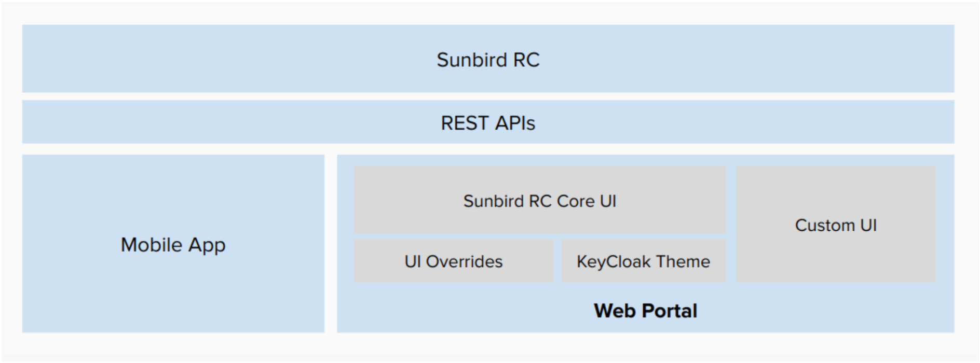The width and height of the screenshot is (980, 363).
Task: Click the 'Mobile App' text label
Action: coord(173,245)
